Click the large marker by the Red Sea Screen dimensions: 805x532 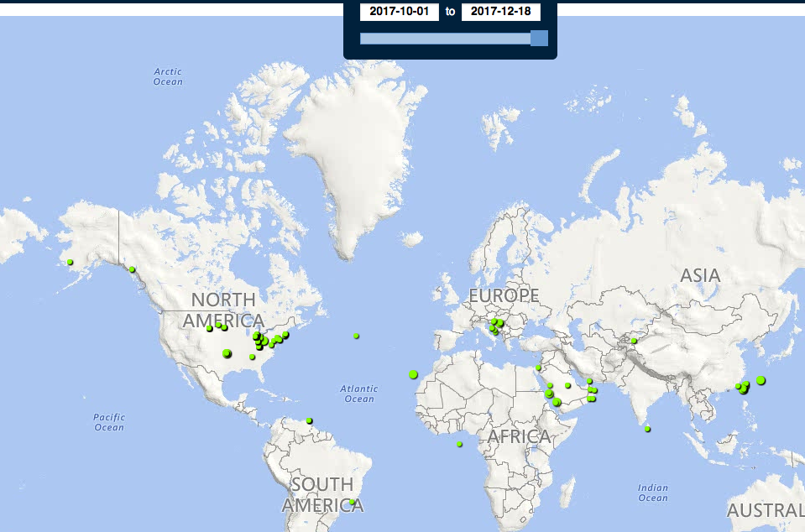556,403
